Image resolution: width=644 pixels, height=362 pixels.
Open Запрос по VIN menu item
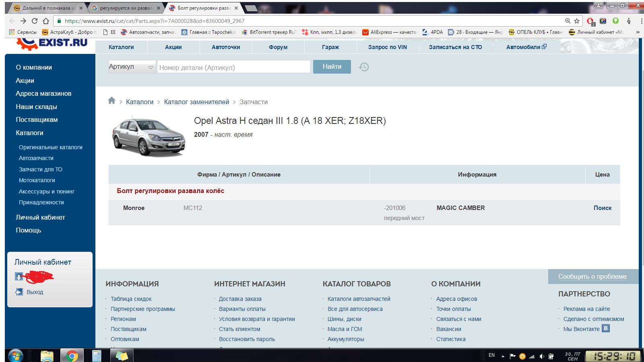coord(388,47)
